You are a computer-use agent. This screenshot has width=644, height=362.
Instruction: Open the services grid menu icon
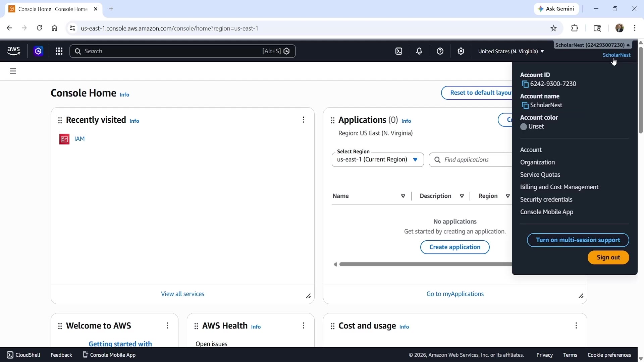(x=59, y=51)
